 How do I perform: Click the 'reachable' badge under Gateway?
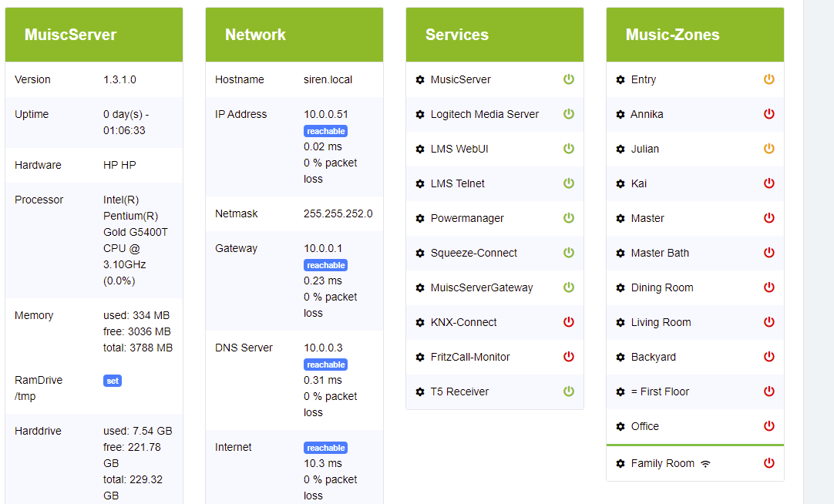tap(326, 265)
